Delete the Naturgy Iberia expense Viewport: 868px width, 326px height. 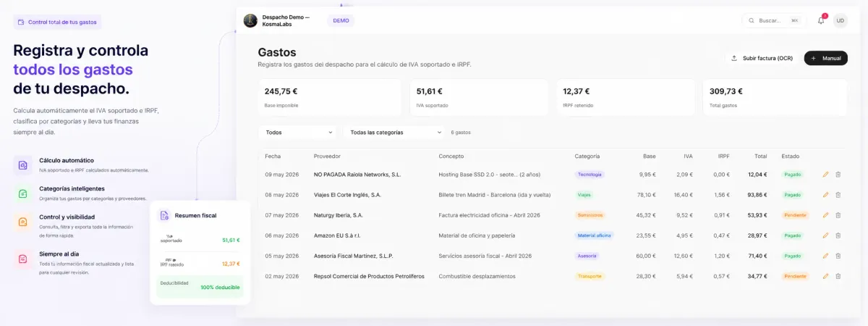838,215
